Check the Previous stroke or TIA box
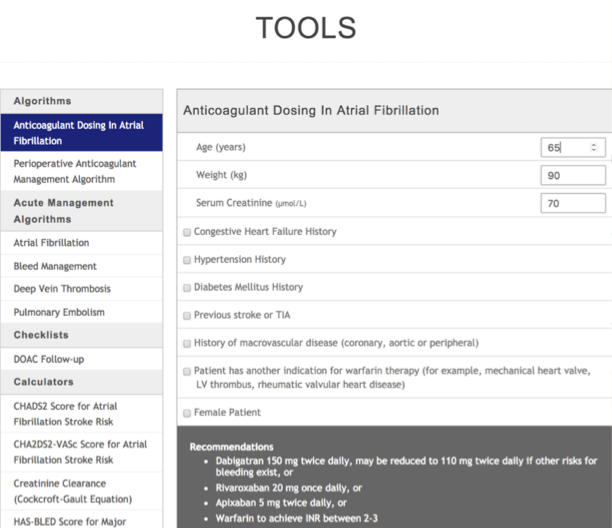 187,315
